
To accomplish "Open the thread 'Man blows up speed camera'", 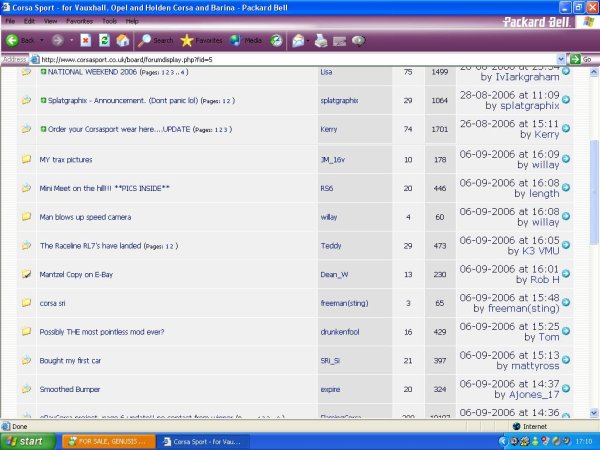I will click(85, 216).
